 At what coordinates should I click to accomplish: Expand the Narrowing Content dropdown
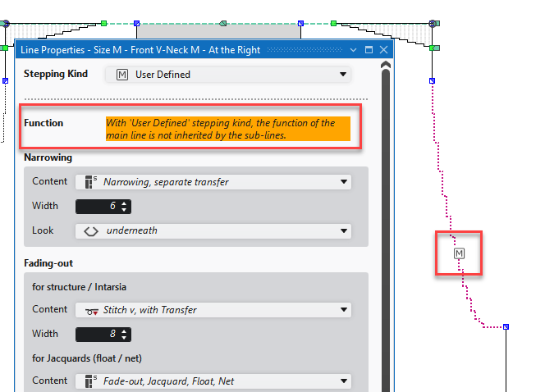pos(343,182)
